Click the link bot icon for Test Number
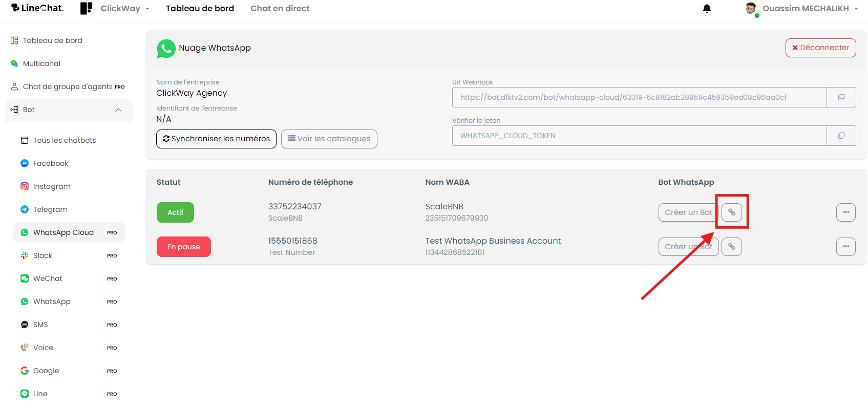This screenshot has height=410, width=868. click(x=732, y=247)
